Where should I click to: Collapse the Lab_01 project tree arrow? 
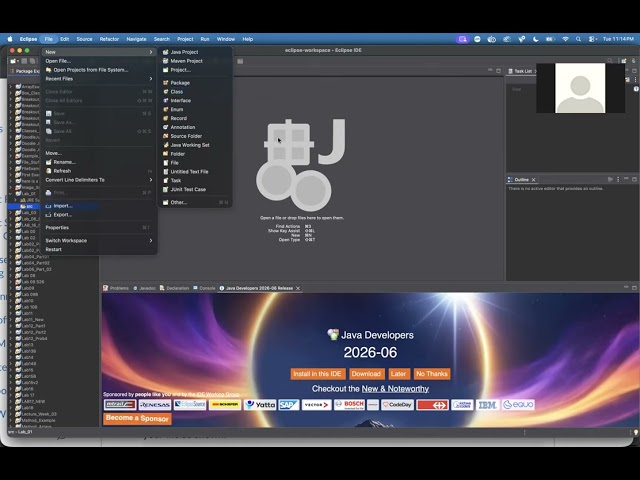point(11,194)
